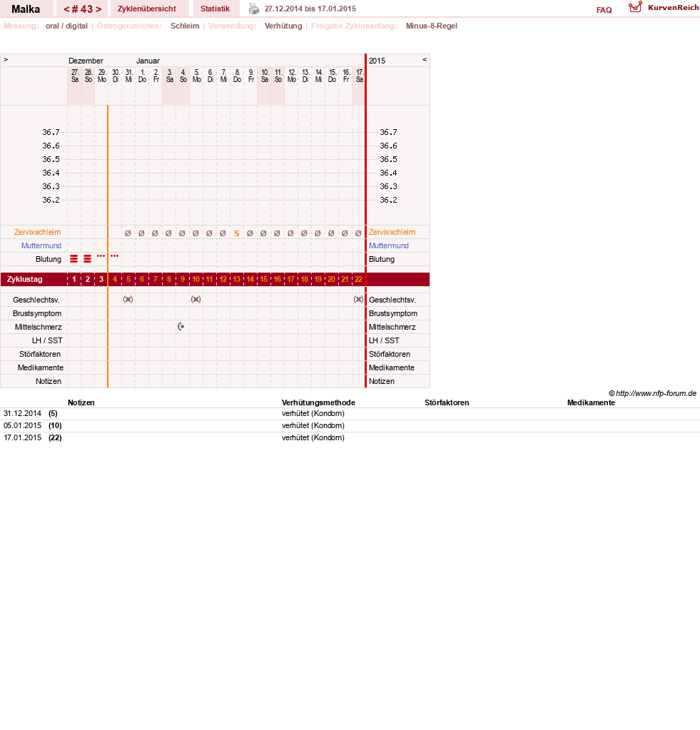Click heavy bleeding icon on 27. Sa

[x=74, y=259]
